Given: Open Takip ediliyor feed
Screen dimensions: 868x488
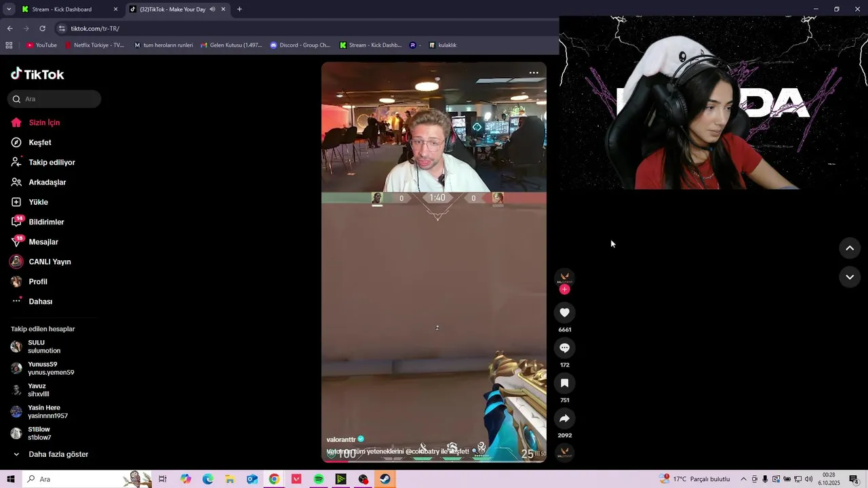Looking at the screenshot, I should 50,163.
